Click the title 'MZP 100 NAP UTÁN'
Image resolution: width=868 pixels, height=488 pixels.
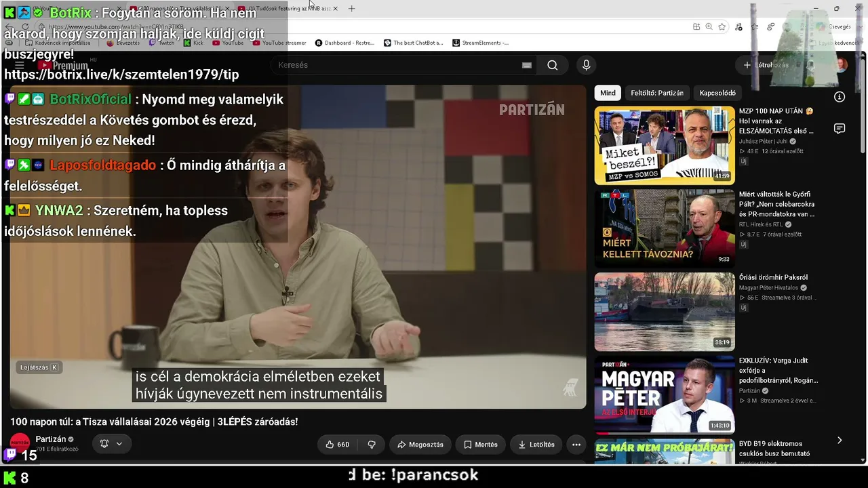pyautogui.click(x=776, y=121)
